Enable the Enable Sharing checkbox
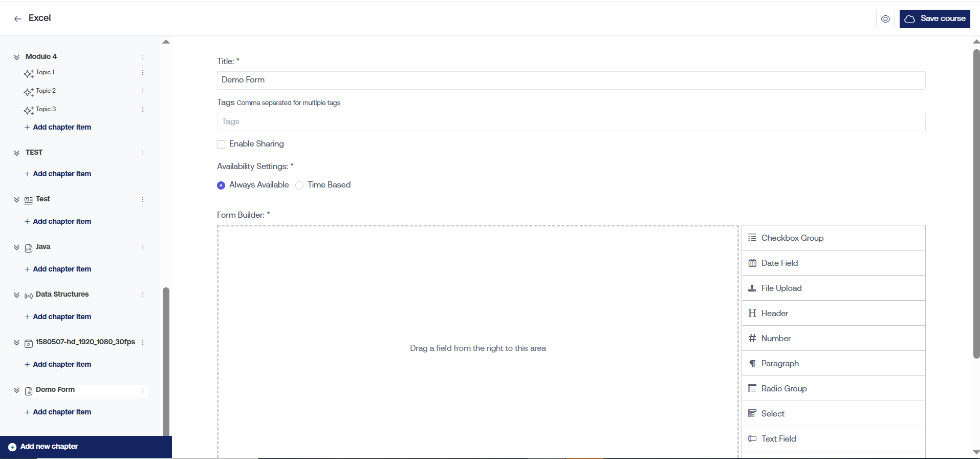This screenshot has height=459, width=980. 221,144
